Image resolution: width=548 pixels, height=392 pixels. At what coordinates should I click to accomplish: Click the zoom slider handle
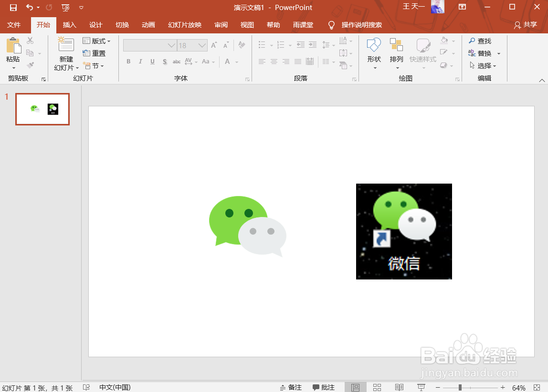pos(460,387)
